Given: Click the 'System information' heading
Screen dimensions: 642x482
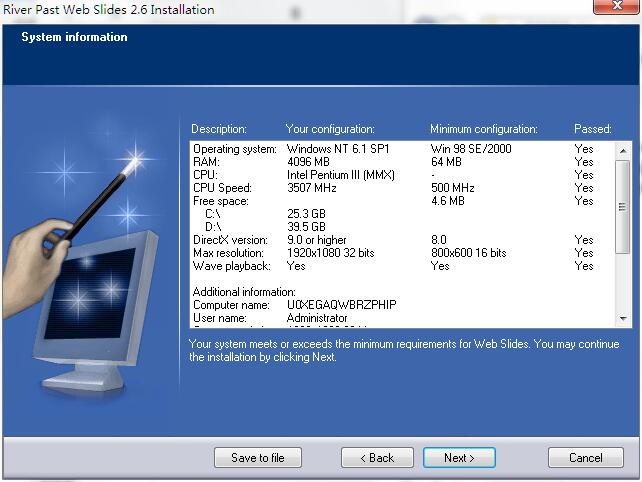Looking at the screenshot, I should 74,37.
